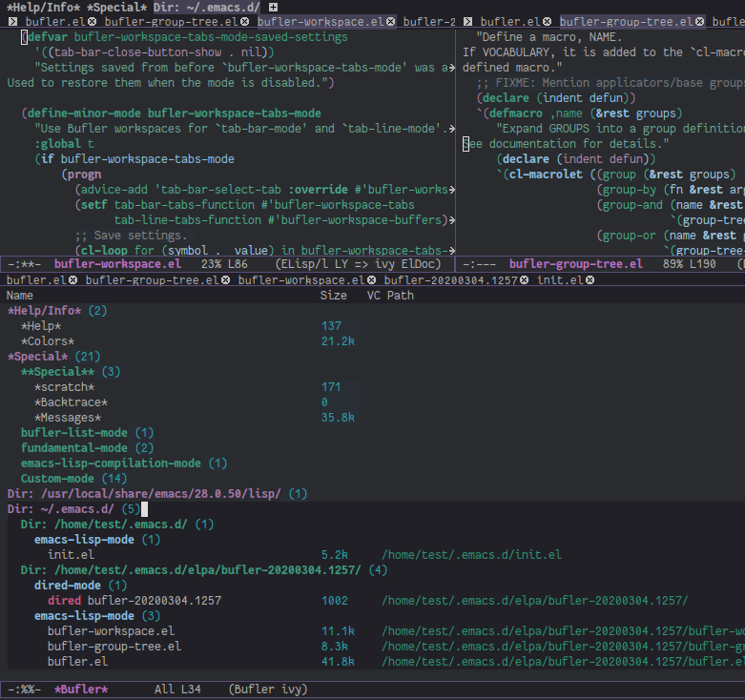Collapse the *Help/Info* (2) group

tap(57, 311)
